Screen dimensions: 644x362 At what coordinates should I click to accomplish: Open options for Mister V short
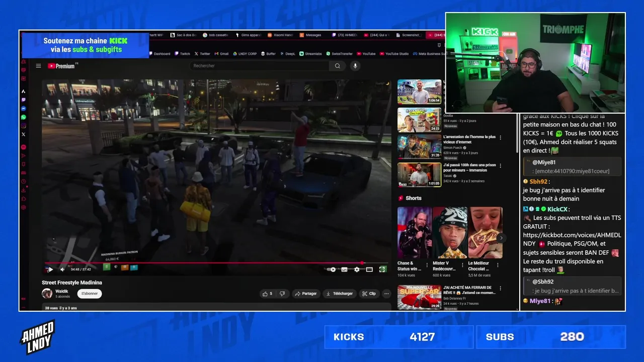[x=463, y=264]
